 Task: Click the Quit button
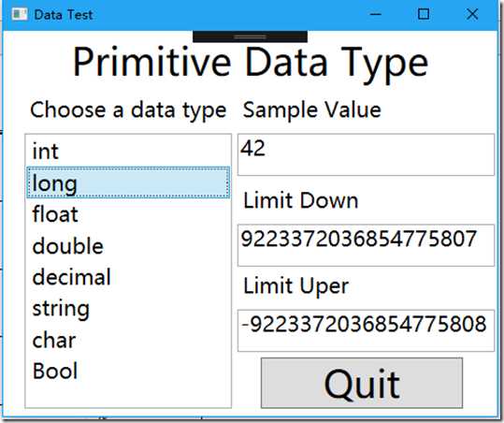pyautogui.click(x=362, y=383)
